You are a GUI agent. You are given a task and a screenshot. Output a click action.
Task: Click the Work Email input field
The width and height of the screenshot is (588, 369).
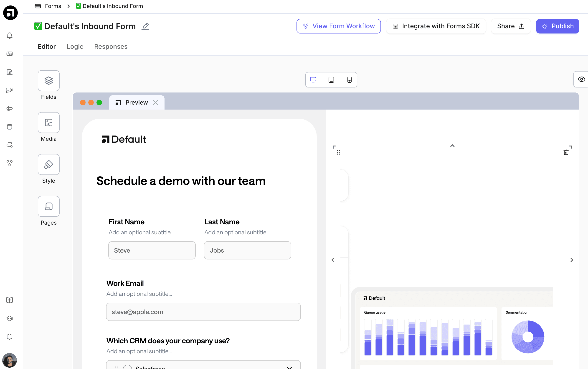pyautogui.click(x=203, y=312)
